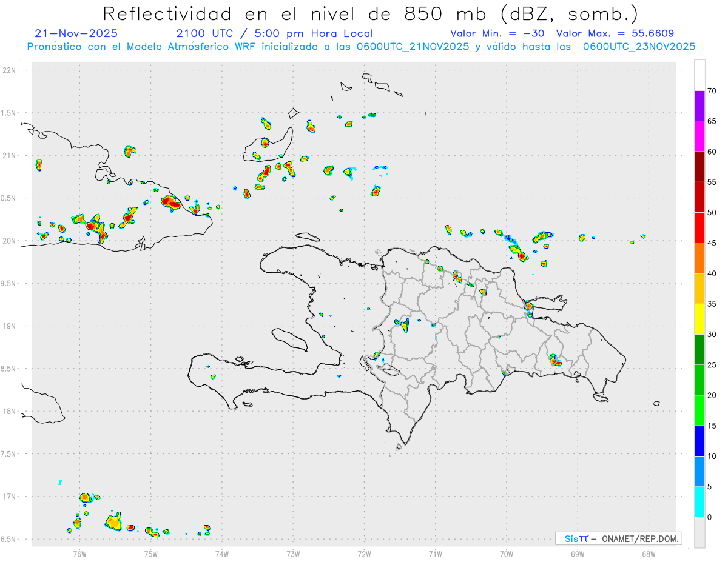
Task: Select the '2100 UTC / 5:00 pm Hora Local' text
Action: pos(275,33)
